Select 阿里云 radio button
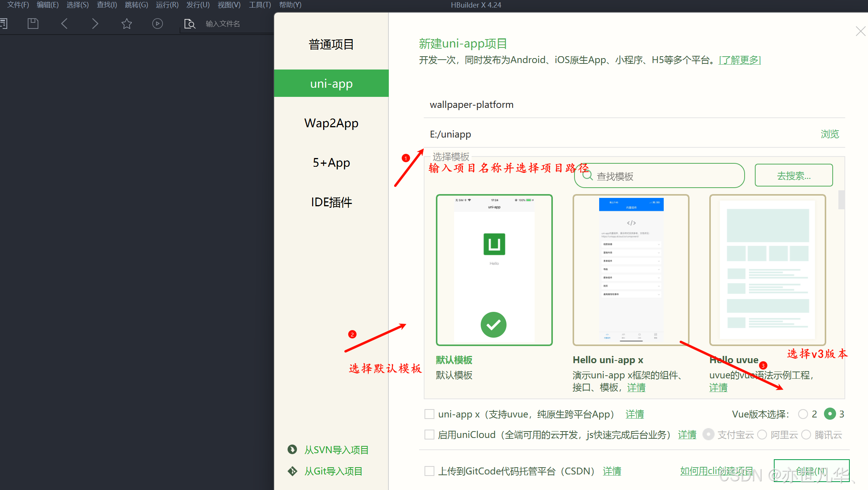868x490 pixels. (762, 435)
